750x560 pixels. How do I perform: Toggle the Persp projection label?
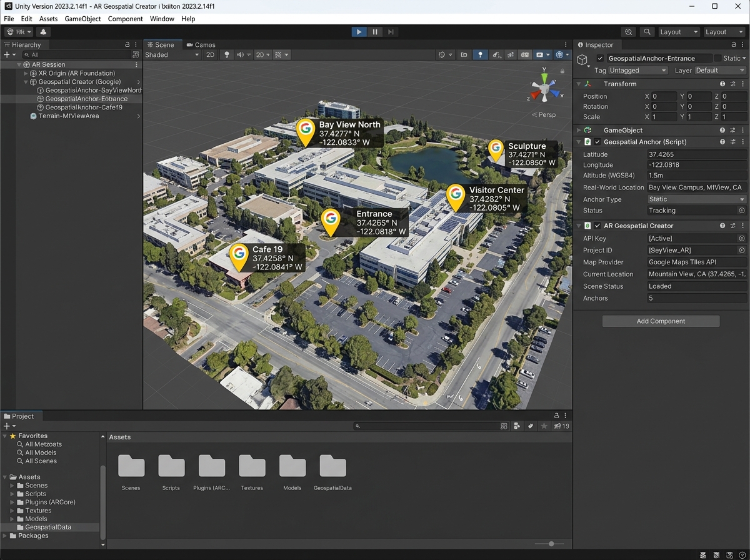click(x=544, y=115)
